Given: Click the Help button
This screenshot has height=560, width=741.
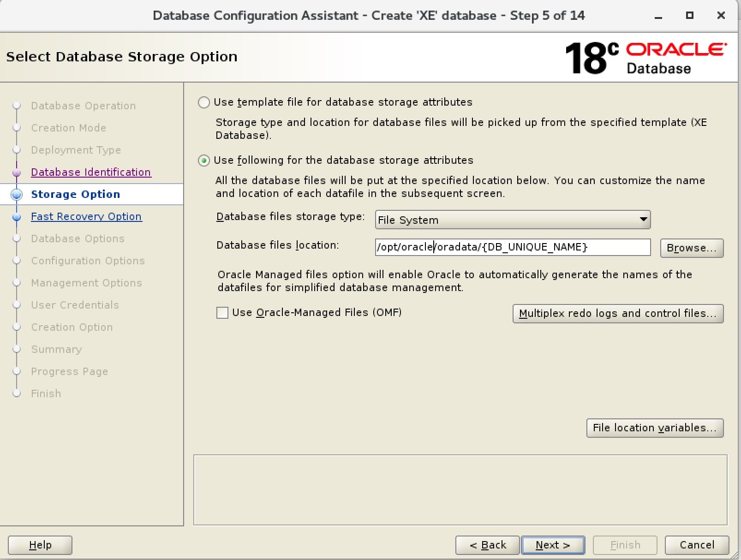Looking at the screenshot, I should tap(39, 545).
